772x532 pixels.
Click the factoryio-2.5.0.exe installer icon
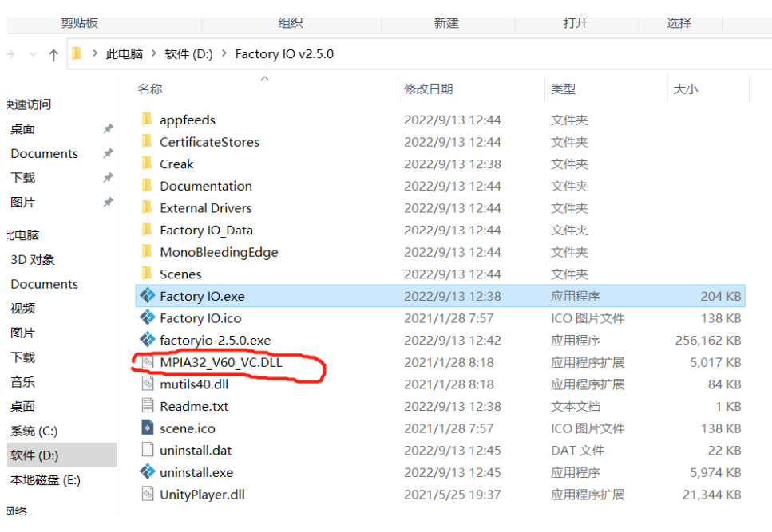pos(147,340)
